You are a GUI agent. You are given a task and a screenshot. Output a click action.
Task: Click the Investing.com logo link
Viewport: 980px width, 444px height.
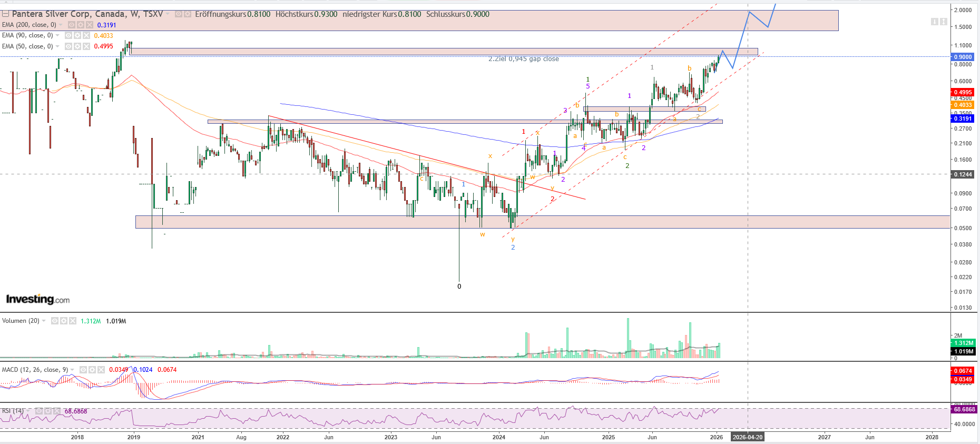coord(37,299)
